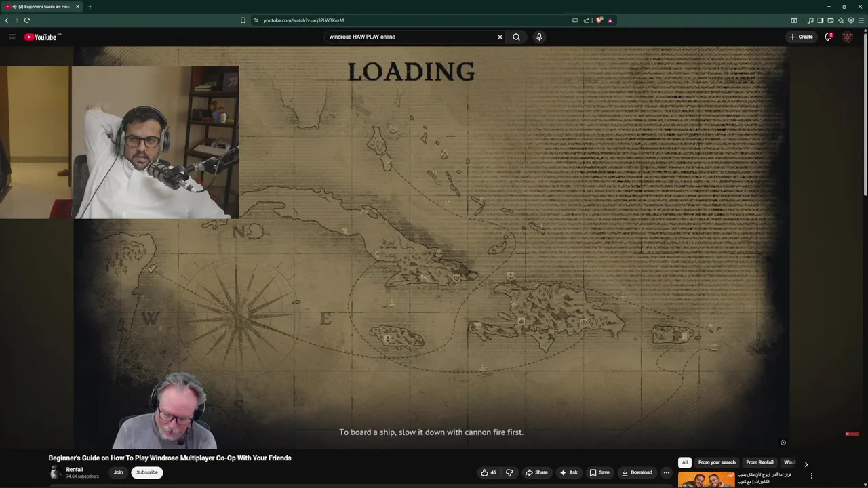The image size is (868, 488).
Task: Click the Share button below video
Action: 536,472
